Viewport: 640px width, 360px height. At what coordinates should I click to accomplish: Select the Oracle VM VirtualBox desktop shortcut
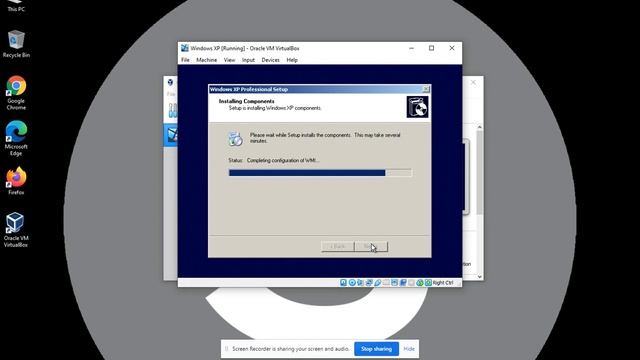(x=16, y=230)
